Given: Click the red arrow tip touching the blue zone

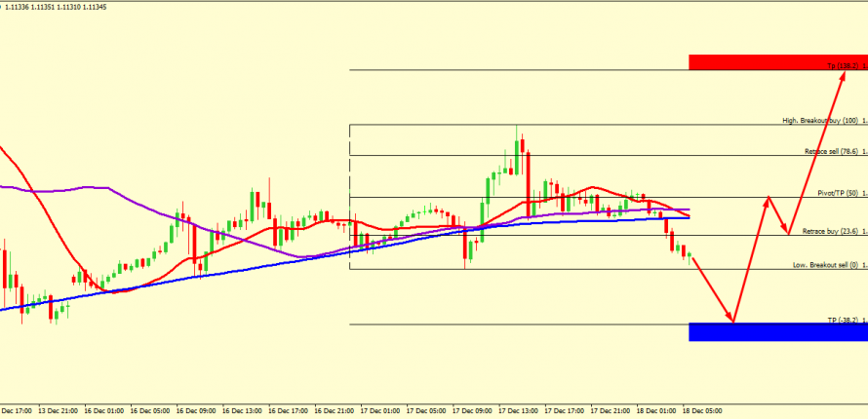Looking at the screenshot, I should pos(732,321).
